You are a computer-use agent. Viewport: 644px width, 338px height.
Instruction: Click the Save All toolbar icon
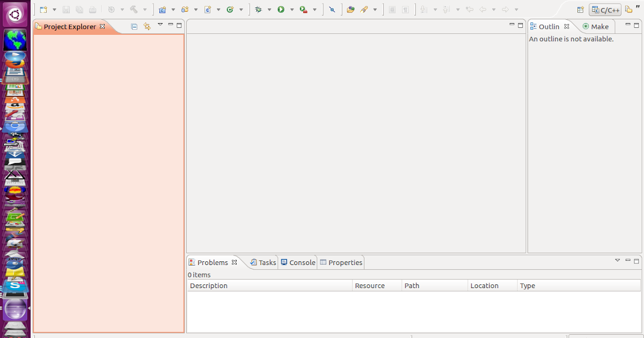[79, 10]
